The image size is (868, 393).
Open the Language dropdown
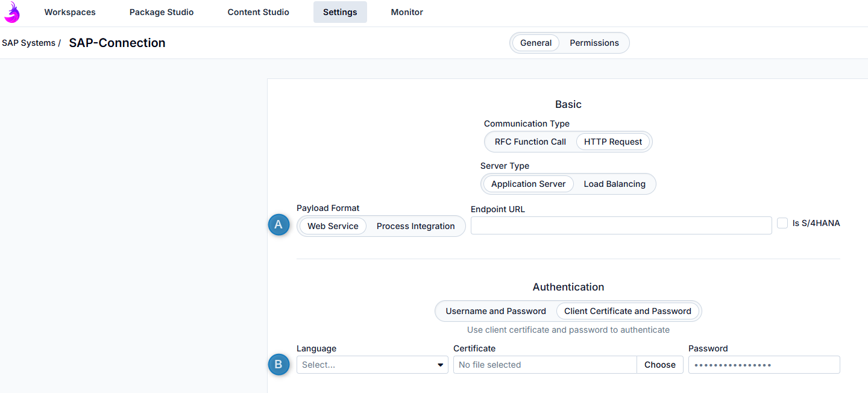372,365
